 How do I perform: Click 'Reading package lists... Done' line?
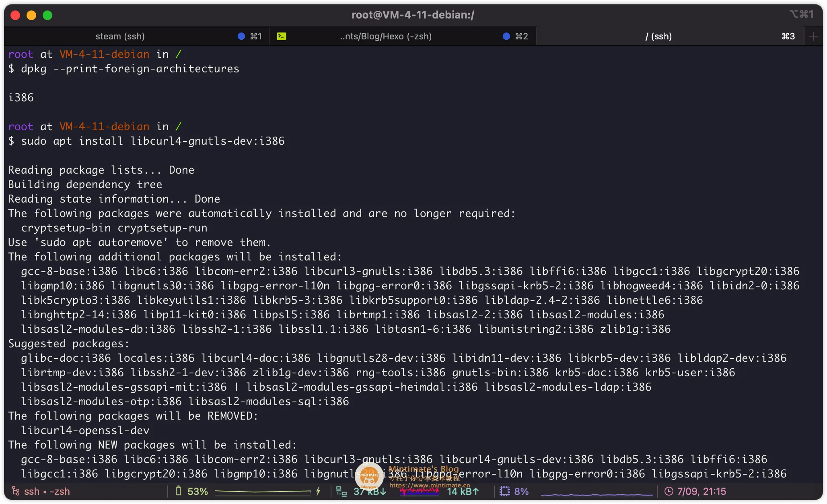point(101,170)
